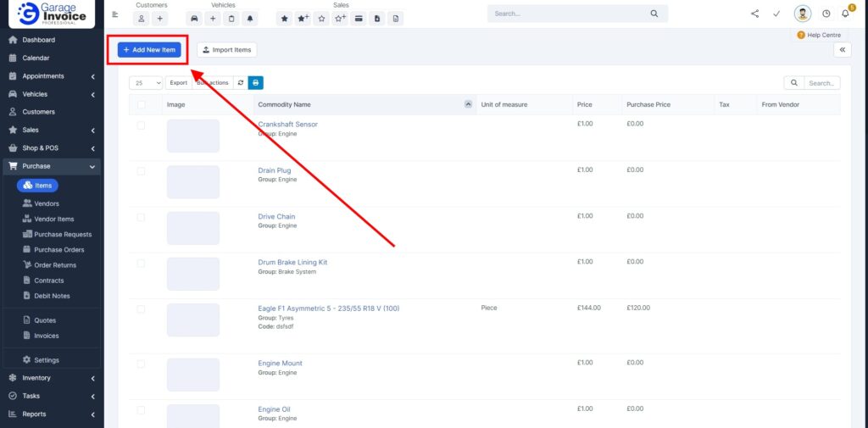Click the blue print icon button
868x428 pixels.
coord(255,83)
